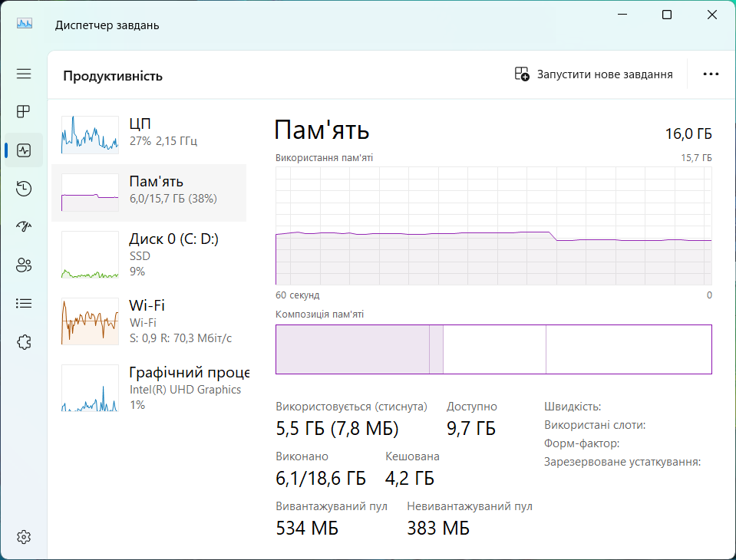Select the Performance page icon
Viewport: 736px width, 560px height.
tap(24, 150)
